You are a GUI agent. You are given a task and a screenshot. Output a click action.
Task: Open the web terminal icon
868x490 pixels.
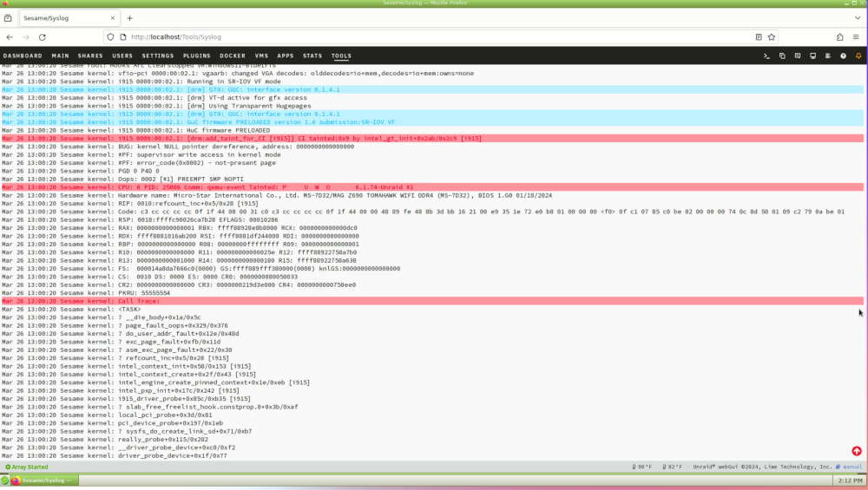pyautogui.click(x=766, y=56)
